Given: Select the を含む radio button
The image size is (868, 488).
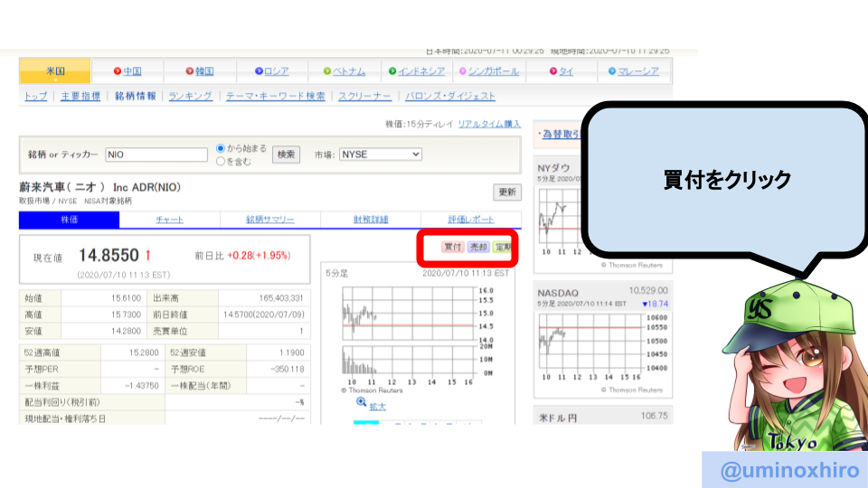Looking at the screenshot, I should click(221, 162).
